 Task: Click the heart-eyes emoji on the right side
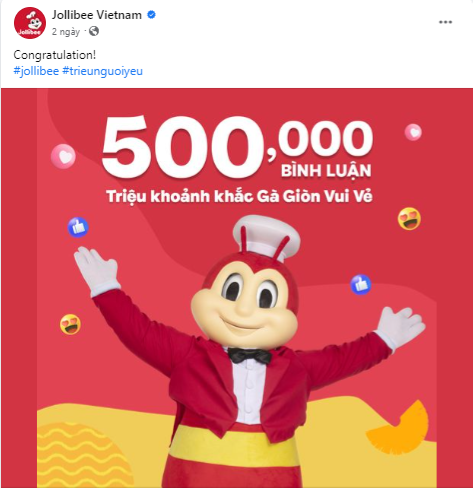(x=409, y=219)
